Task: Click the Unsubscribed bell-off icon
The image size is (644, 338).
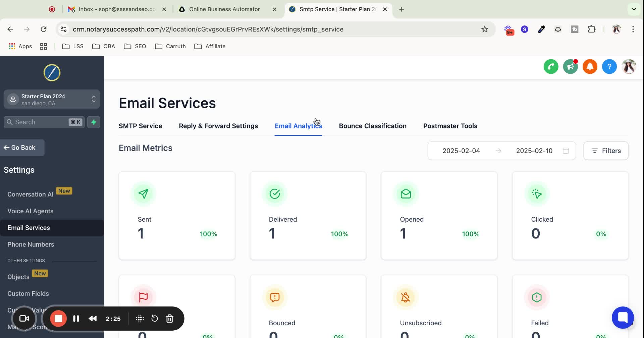Action: [406, 297]
